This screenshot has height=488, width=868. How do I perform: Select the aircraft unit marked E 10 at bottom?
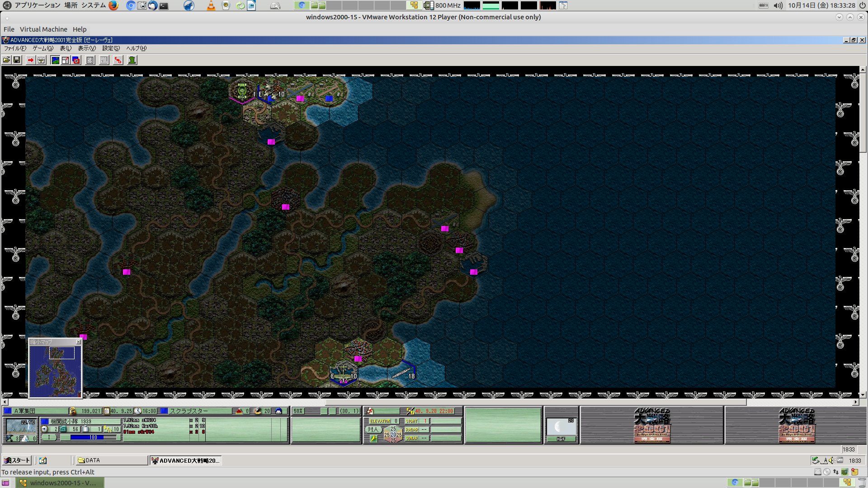tap(344, 373)
